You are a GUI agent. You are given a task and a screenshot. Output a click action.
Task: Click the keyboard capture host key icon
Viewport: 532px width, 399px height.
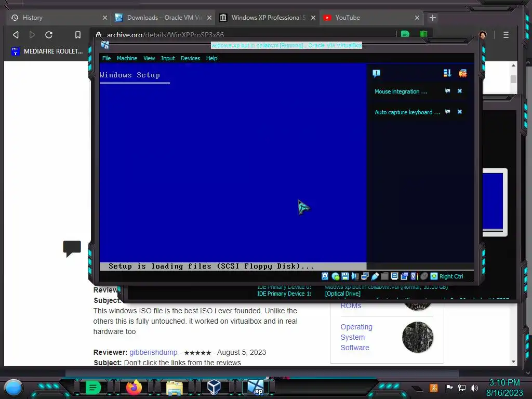pos(434,276)
